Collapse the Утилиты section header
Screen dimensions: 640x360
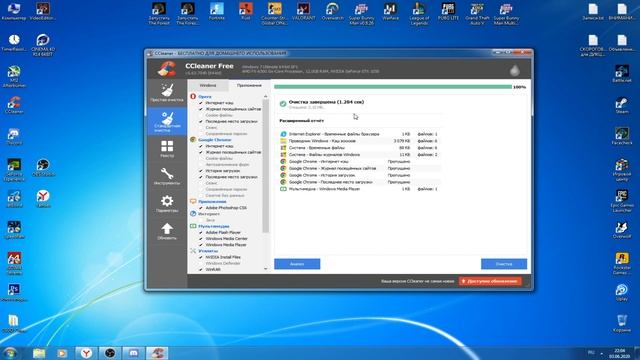[208, 251]
